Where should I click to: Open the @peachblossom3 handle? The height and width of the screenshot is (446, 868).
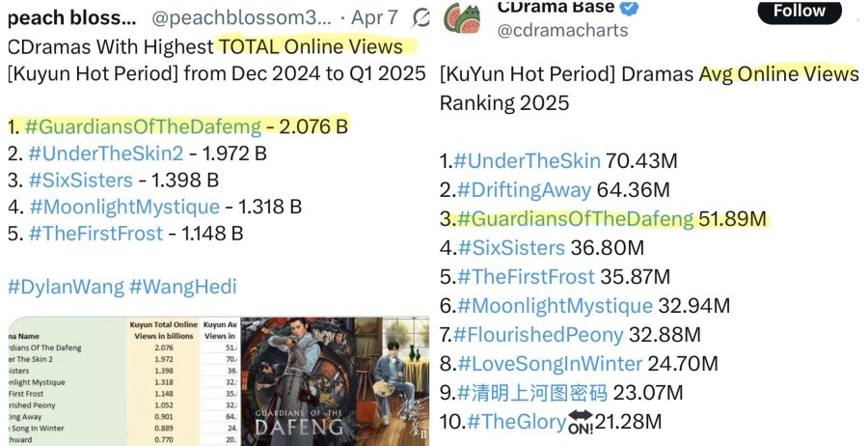click(x=241, y=17)
